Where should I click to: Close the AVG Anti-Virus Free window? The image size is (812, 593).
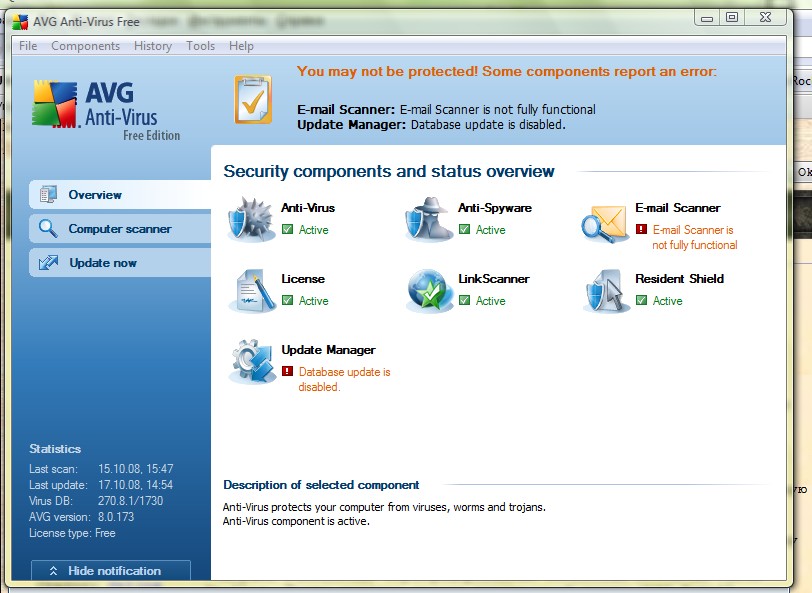(x=765, y=18)
